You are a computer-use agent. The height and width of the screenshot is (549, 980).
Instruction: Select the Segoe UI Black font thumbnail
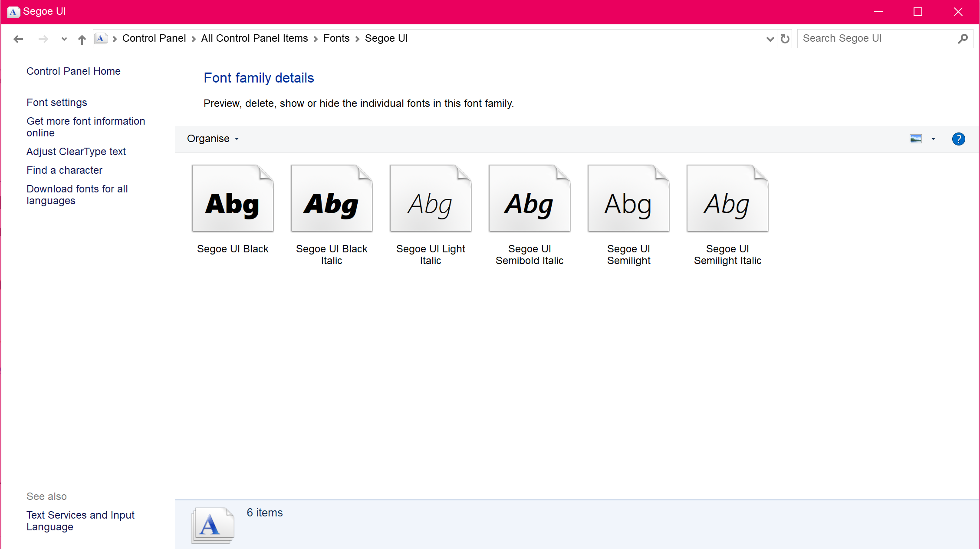click(x=233, y=198)
